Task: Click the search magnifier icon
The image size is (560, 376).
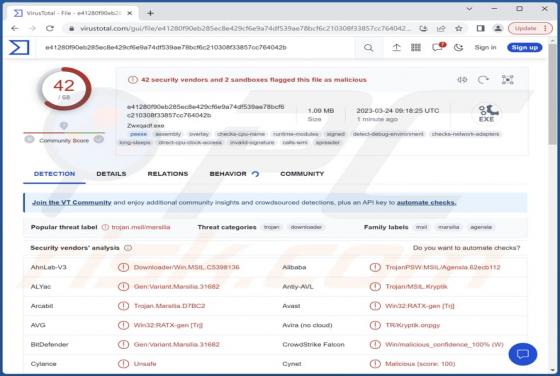Action: point(369,47)
